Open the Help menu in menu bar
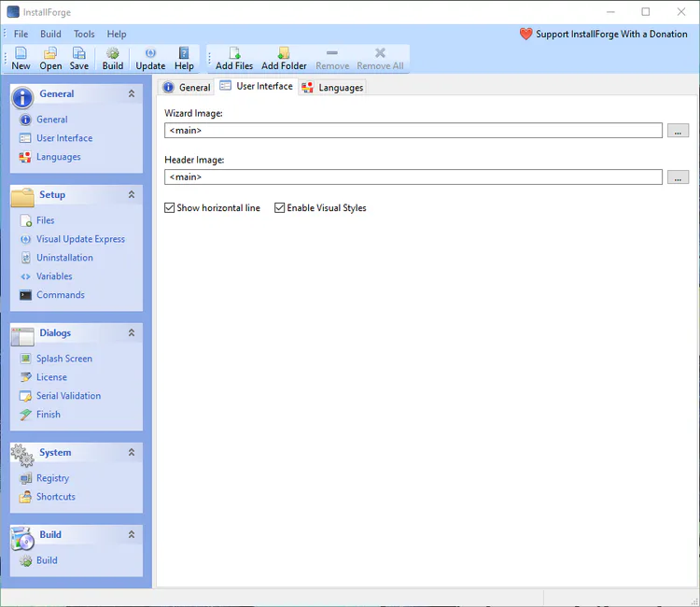The height and width of the screenshot is (607, 700). click(117, 34)
